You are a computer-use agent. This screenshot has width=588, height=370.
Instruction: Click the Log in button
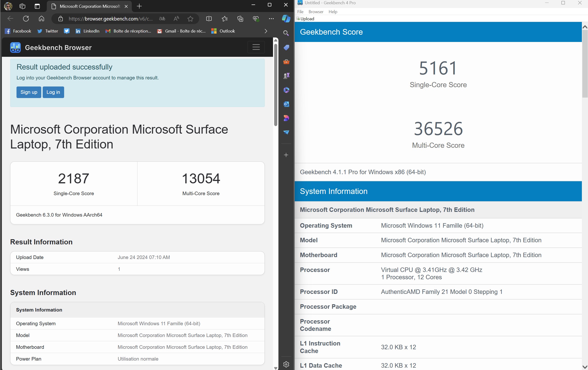(53, 92)
